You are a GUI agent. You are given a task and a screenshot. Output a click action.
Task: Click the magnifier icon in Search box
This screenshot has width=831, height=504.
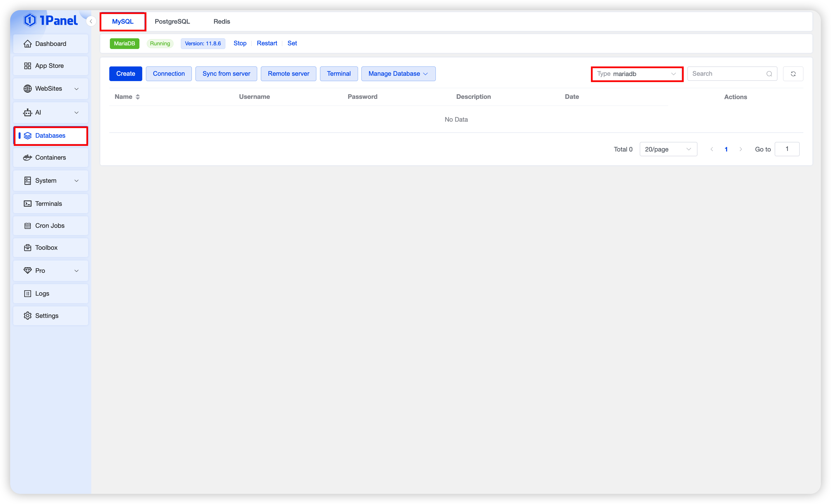click(769, 74)
